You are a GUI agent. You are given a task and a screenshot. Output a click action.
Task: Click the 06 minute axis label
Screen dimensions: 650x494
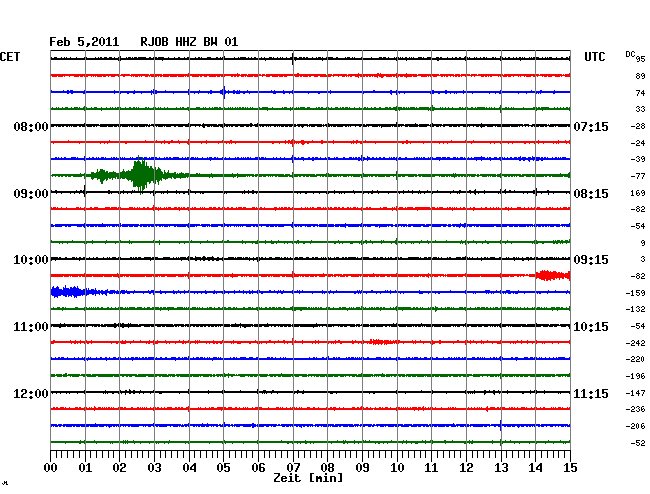point(258,467)
